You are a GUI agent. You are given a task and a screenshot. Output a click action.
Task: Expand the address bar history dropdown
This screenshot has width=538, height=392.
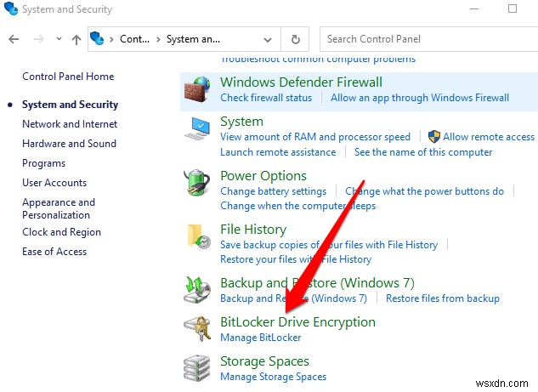pyautogui.click(x=268, y=39)
